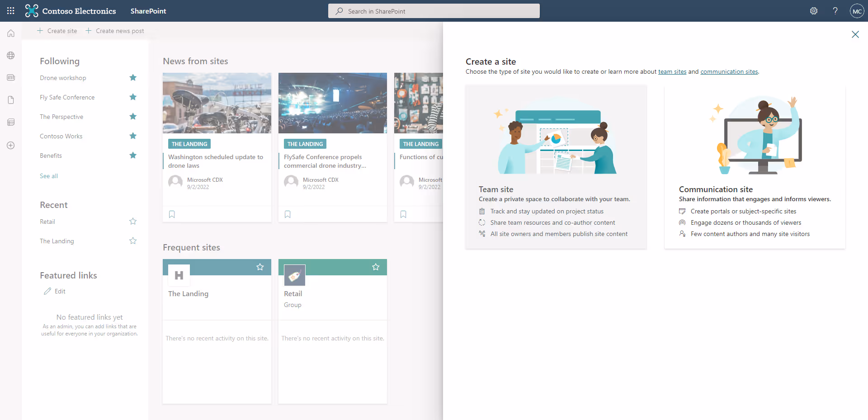Click the Create plus icon in left rail
Viewport: 868px width, 420px height.
[x=11, y=145]
